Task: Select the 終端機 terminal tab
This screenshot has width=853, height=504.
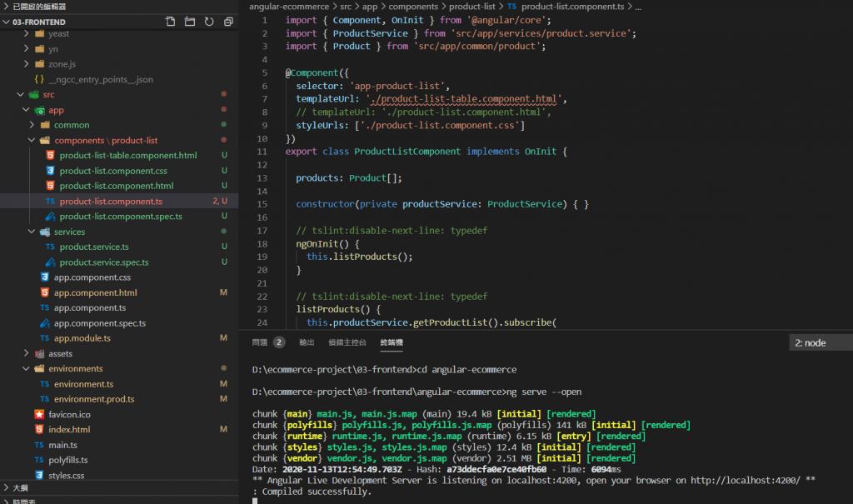Action: [392, 342]
